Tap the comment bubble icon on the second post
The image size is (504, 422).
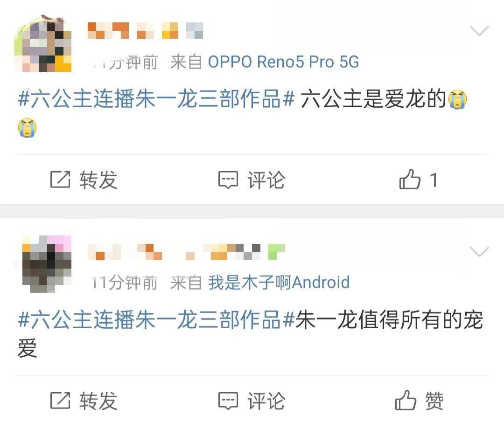[x=228, y=401]
